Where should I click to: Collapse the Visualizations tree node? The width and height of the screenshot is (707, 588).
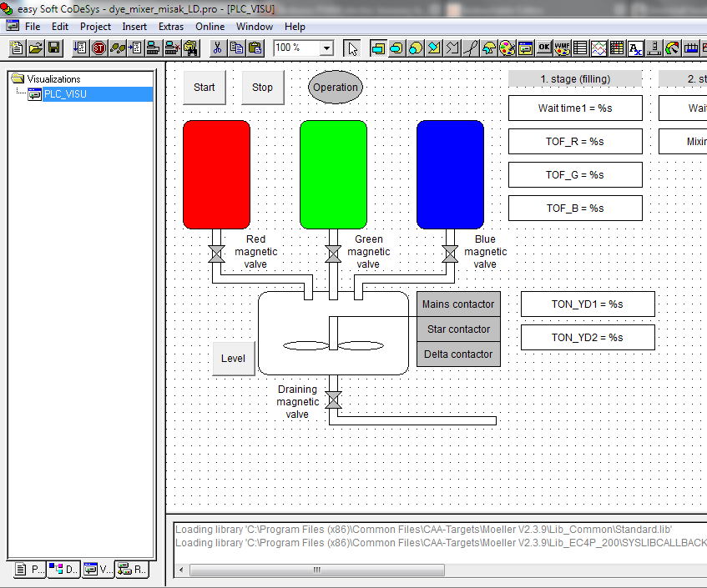pyautogui.click(x=18, y=78)
